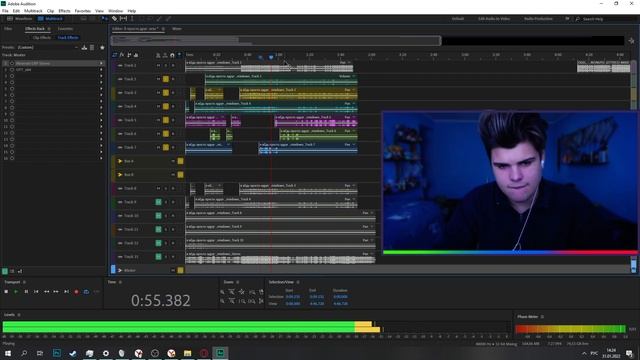
Task: Stop playback in the Transport panel
Action: point(6,291)
